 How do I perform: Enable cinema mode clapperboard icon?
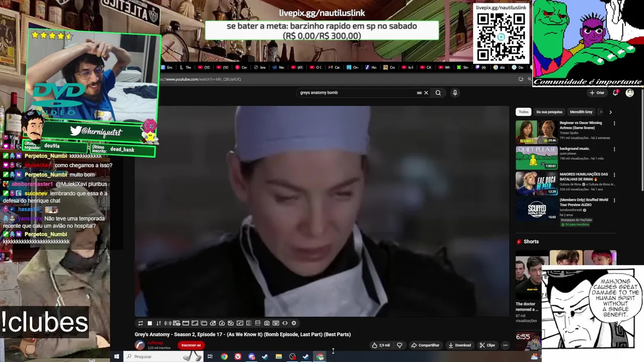click(x=186, y=323)
